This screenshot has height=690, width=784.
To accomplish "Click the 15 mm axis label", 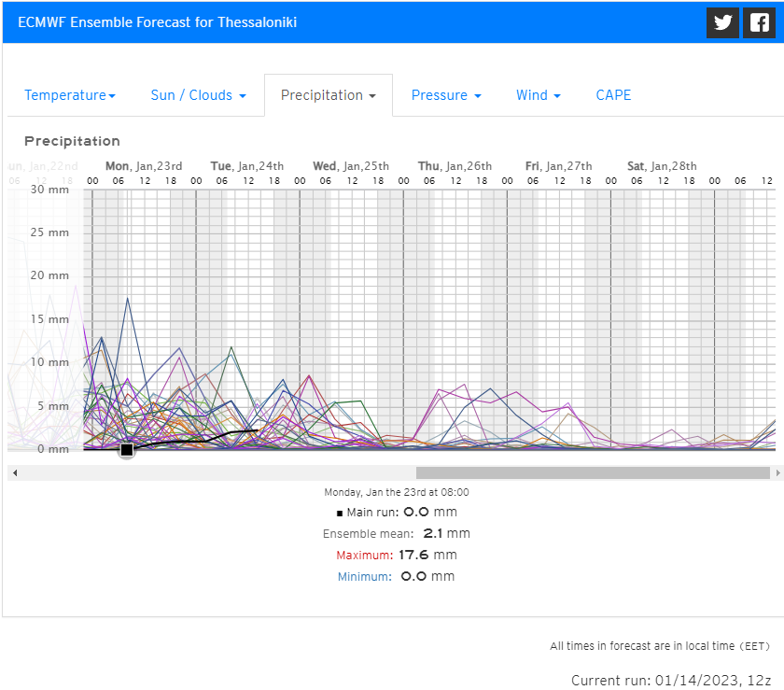I will tap(49, 318).
